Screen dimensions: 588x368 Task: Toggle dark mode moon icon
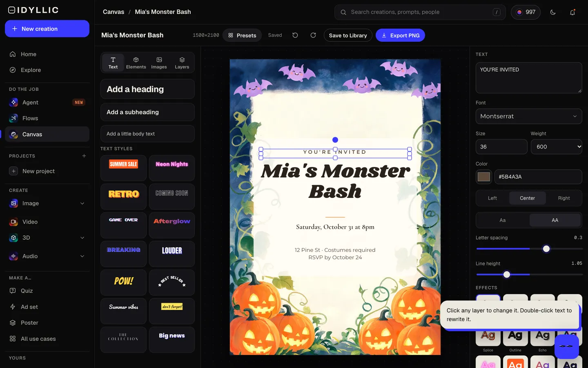point(553,12)
